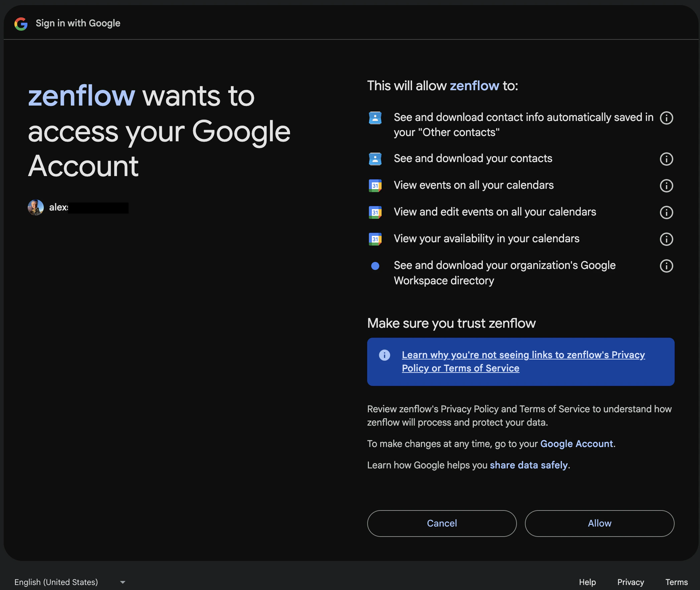This screenshot has width=700, height=590.
Task: Follow the 'share data safely' link
Action: pyautogui.click(x=529, y=465)
